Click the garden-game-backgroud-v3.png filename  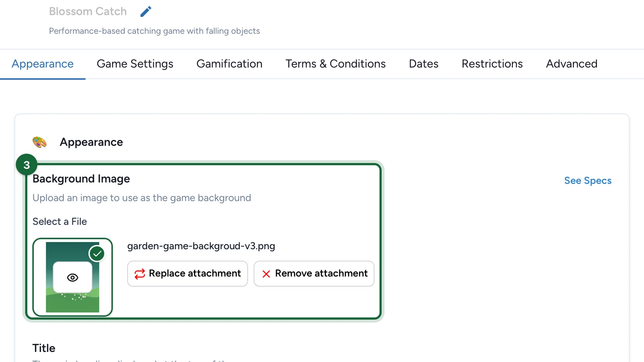coord(201,246)
